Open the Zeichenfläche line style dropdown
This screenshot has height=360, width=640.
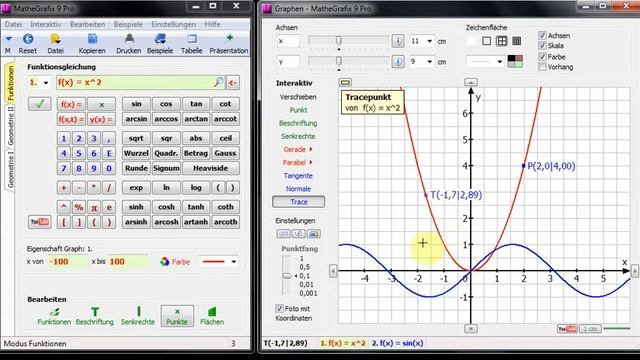pyautogui.click(x=500, y=62)
